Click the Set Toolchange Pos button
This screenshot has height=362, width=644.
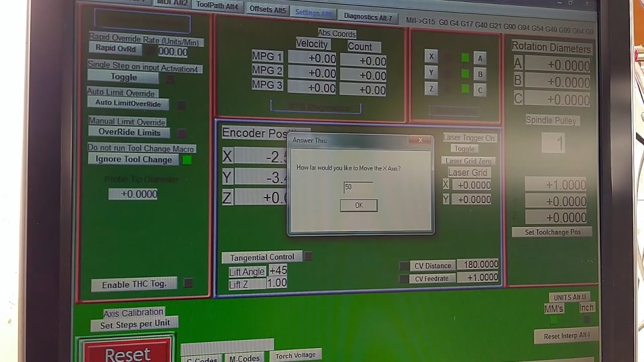552,232
